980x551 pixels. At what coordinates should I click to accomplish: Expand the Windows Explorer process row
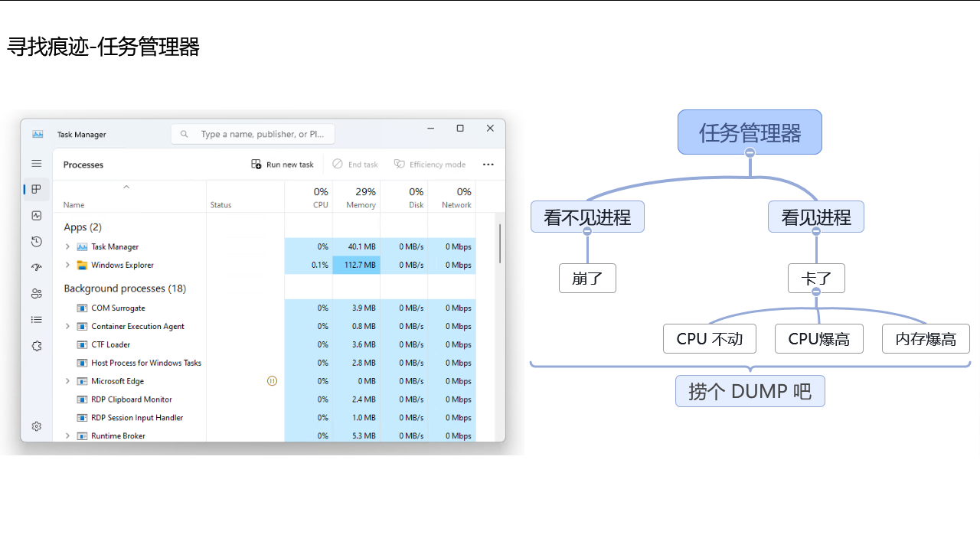pyautogui.click(x=67, y=265)
